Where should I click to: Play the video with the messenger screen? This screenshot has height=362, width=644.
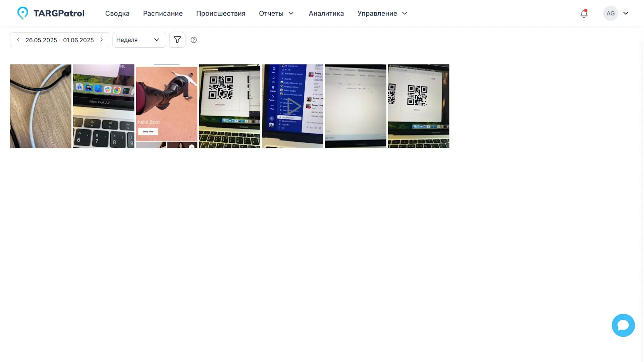click(x=292, y=106)
